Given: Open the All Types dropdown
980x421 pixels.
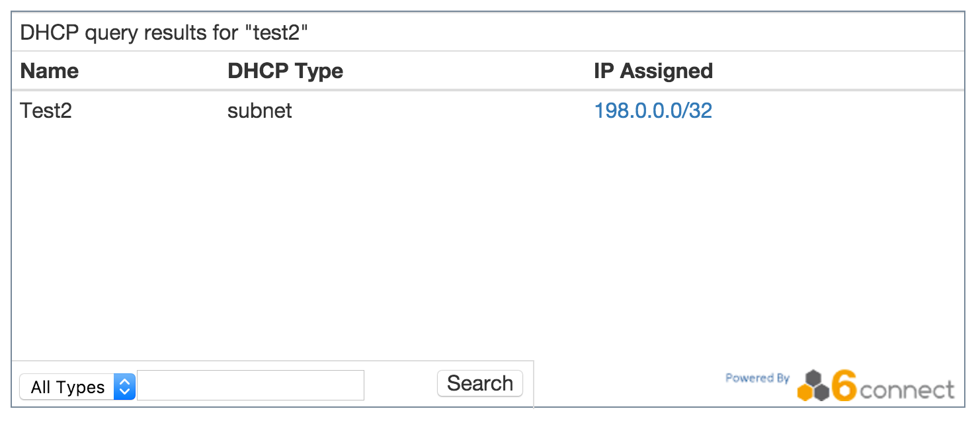Looking at the screenshot, I should (77, 387).
